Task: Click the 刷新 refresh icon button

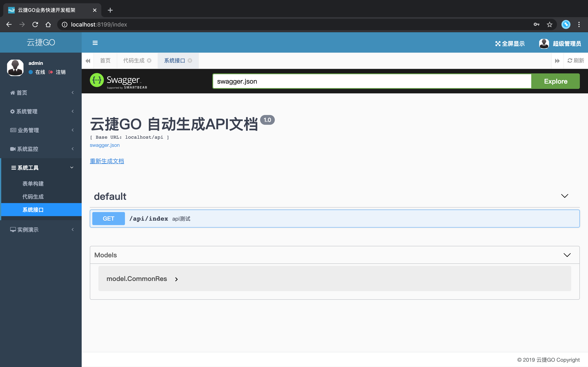Action: point(575,61)
